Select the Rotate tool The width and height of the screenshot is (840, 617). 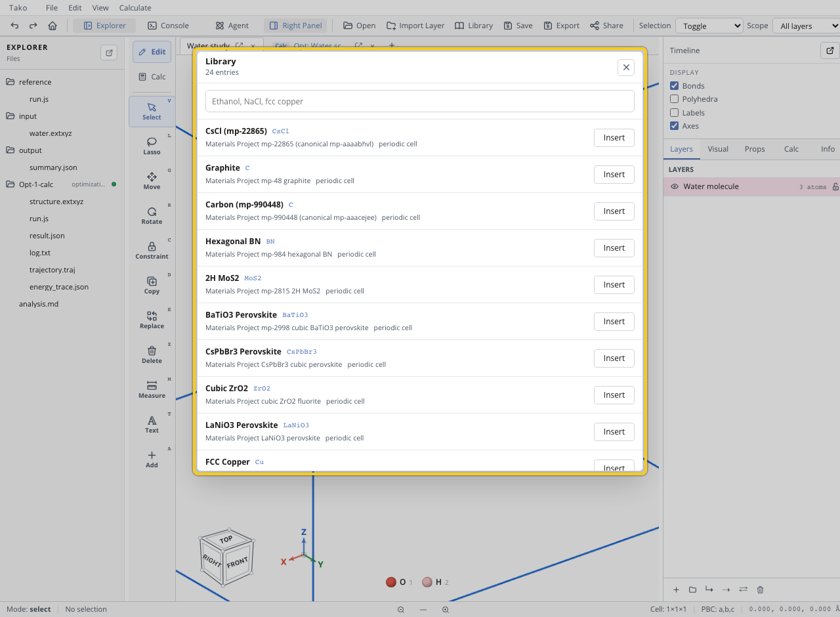(x=152, y=215)
